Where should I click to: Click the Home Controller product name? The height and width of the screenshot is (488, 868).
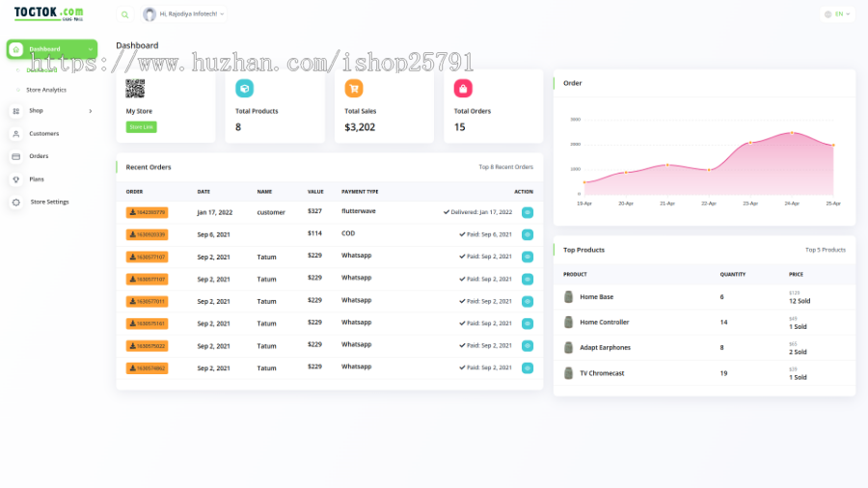coord(605,322)
